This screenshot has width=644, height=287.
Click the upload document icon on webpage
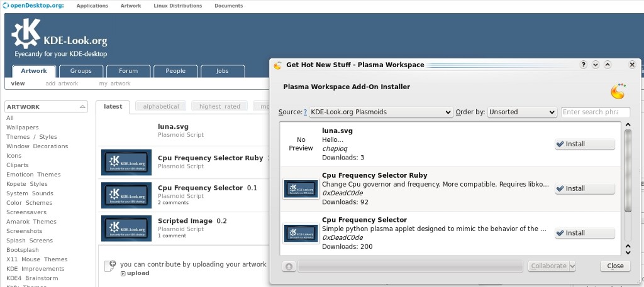point(112,264)
